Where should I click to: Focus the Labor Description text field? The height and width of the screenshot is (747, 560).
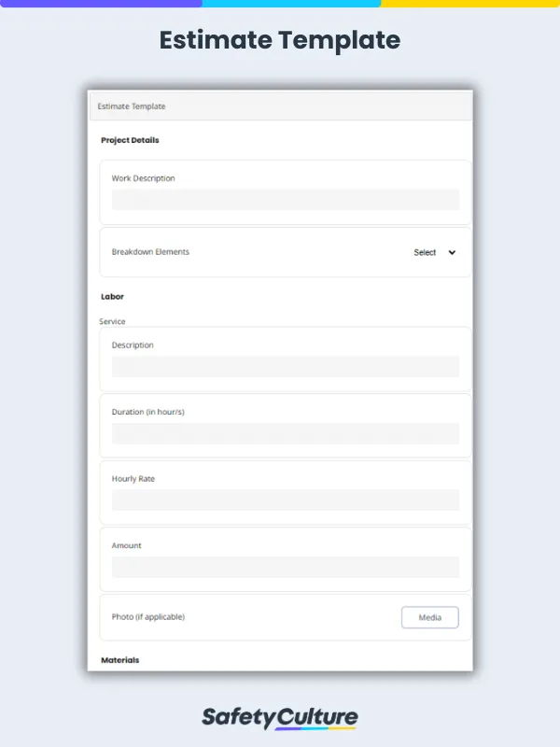pos(285,366)
